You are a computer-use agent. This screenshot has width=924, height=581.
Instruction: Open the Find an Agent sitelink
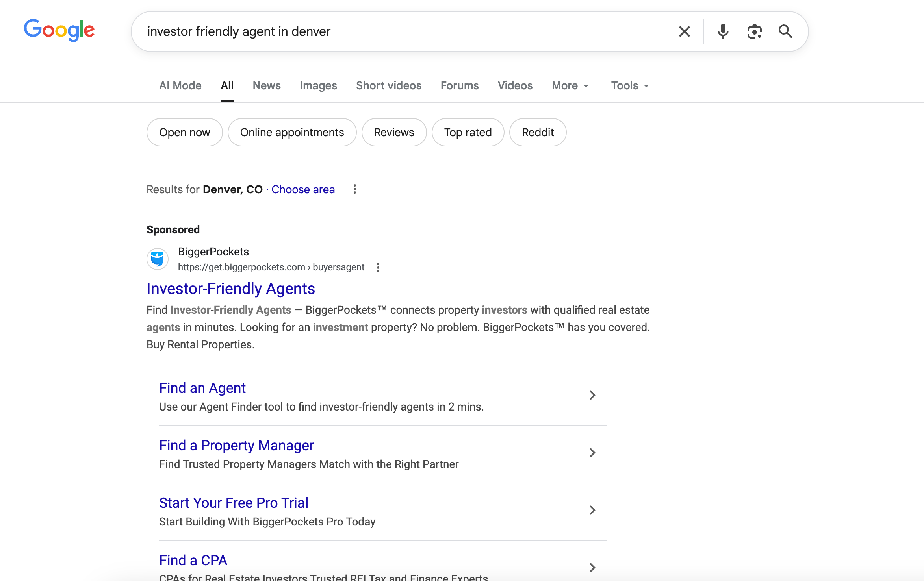[x=202, y=388]
